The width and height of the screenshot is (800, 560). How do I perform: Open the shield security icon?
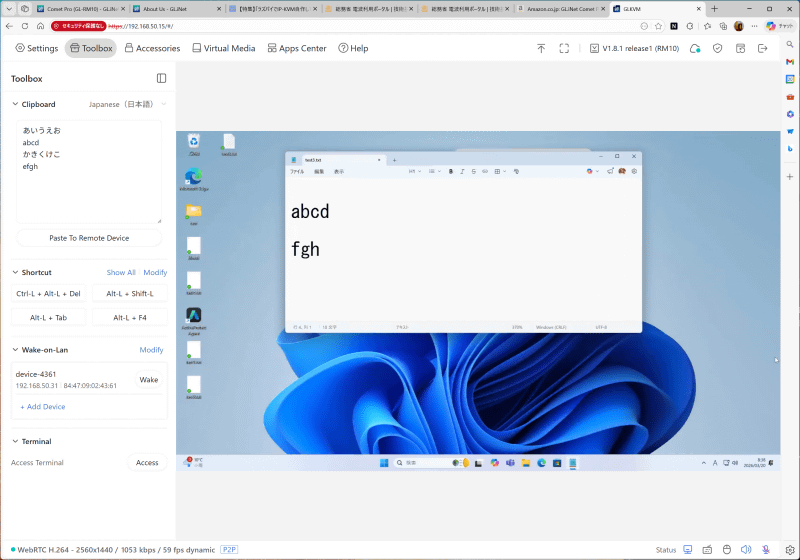[x=717, y=48]
